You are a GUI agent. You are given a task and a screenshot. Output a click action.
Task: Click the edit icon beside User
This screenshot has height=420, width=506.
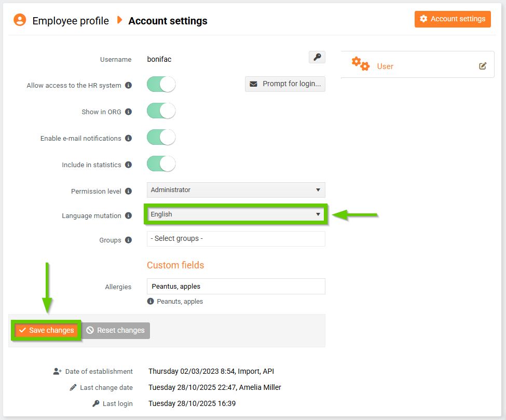pyautogui.click(x=483, y=66)
